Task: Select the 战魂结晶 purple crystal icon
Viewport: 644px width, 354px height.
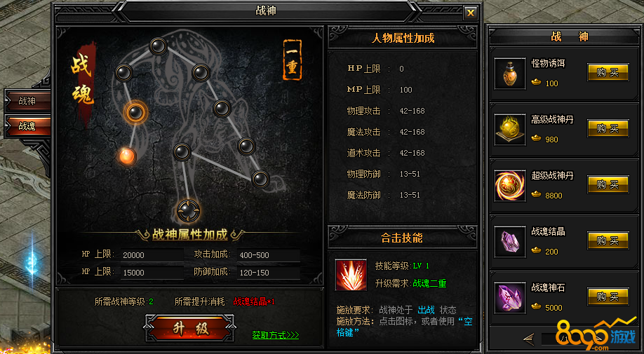Action: point(510,242)
